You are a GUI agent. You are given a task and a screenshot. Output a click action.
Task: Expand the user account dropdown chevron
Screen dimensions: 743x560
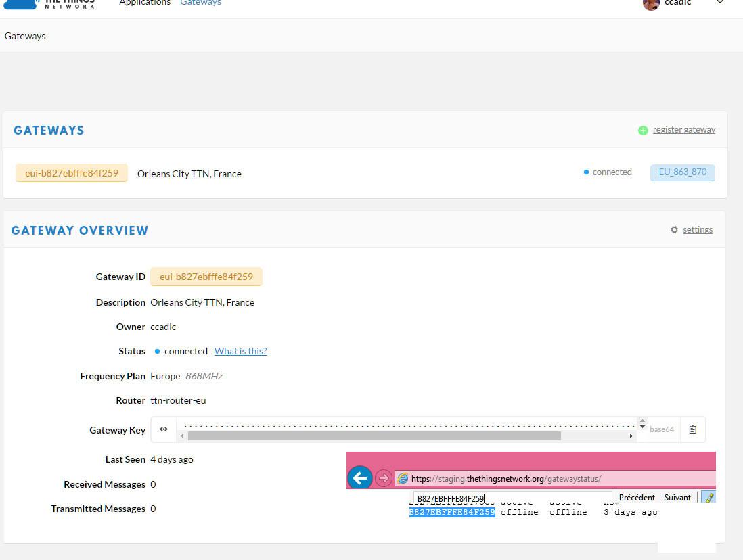click(x=720, y=3)
